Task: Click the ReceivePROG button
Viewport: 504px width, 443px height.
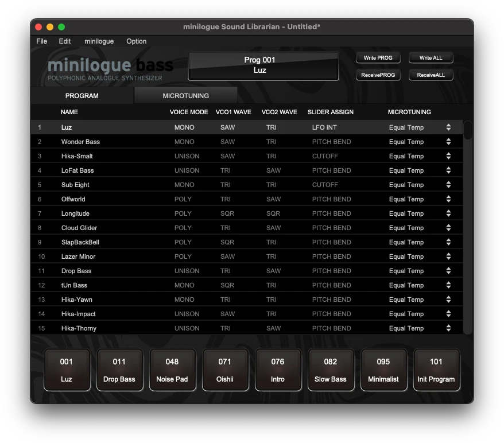Action: pyautogui.click(x=378, y=75)
